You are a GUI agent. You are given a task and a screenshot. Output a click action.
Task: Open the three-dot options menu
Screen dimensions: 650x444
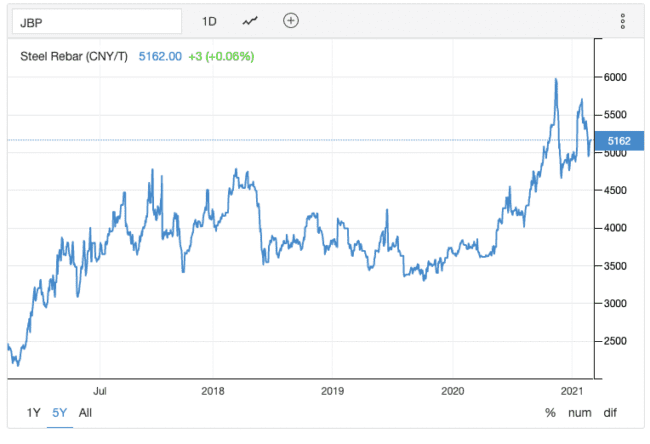tap(622, 21)
